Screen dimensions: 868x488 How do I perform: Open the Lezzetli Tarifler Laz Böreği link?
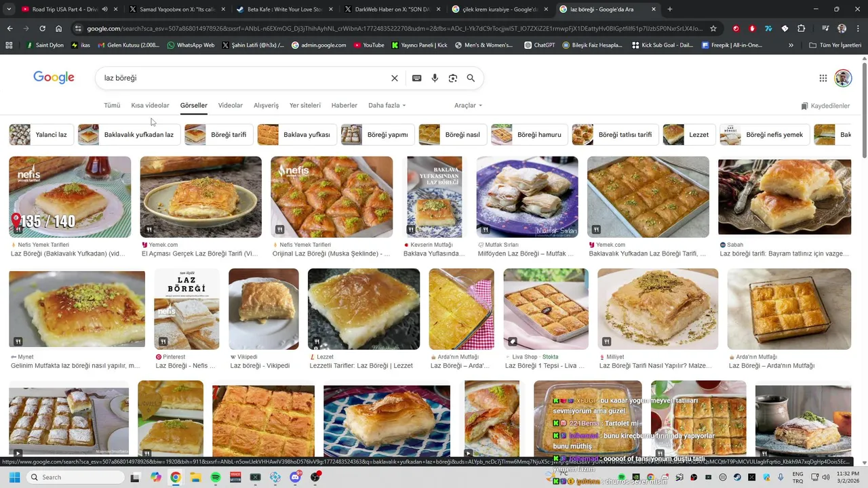(361, 366)
